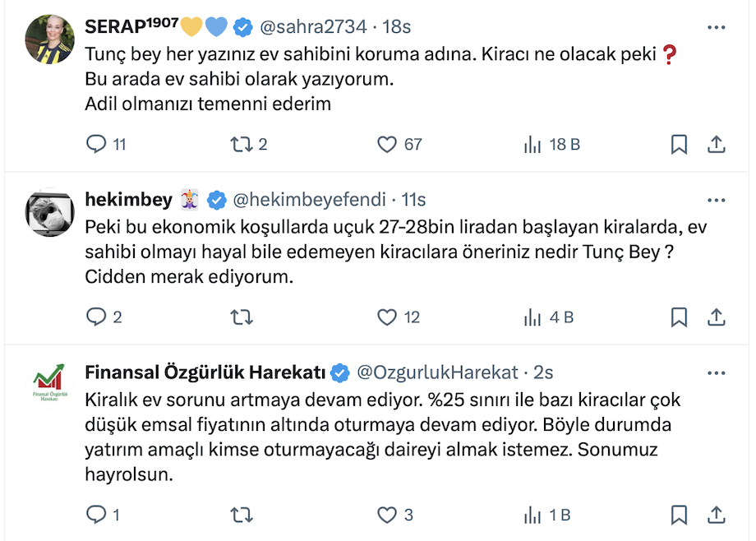This screenshot has height=541, width=756.
Task: Retweet hekimbey's tweet
Action: tap(241, 317)
